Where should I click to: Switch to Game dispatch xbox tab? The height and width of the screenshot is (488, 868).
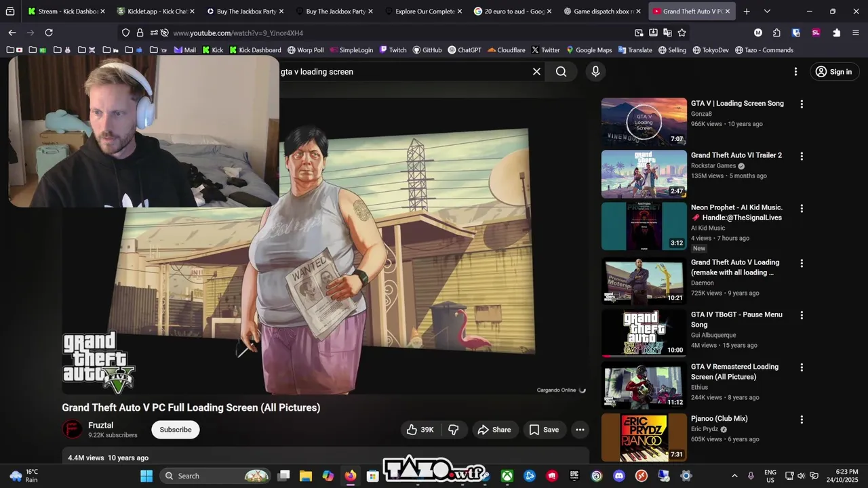click(x=602, y=11)
